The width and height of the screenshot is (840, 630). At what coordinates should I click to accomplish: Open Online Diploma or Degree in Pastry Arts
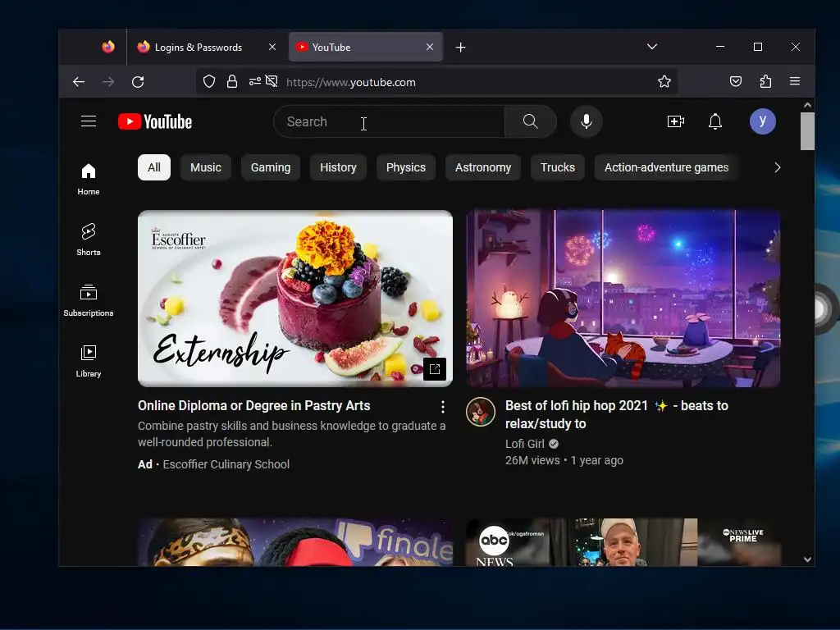(254, 405)
